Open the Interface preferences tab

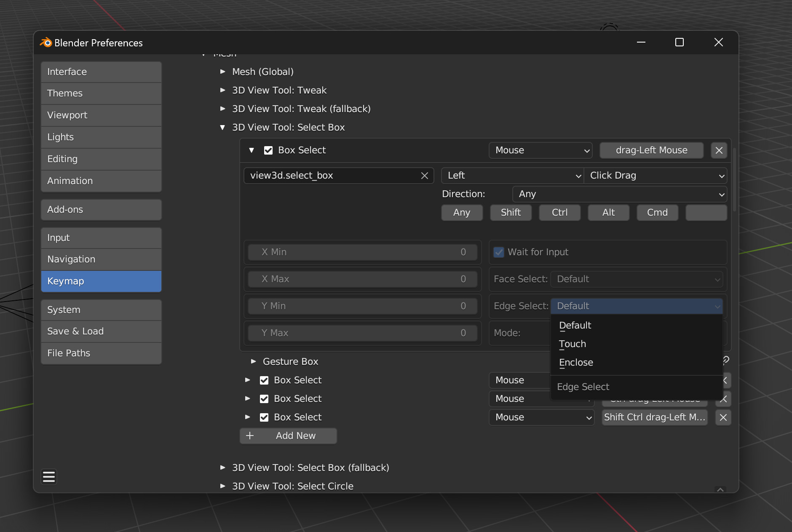[101, 72]
